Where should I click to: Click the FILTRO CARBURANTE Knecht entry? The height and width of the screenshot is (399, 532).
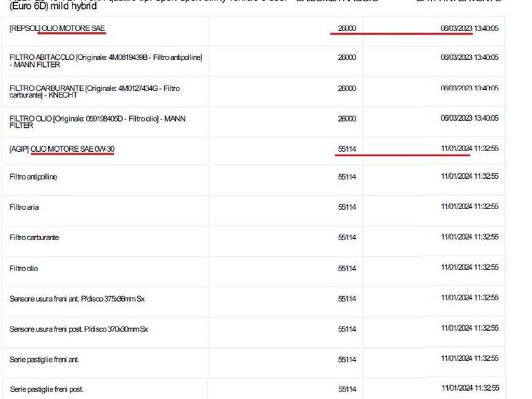click(94, 92)
